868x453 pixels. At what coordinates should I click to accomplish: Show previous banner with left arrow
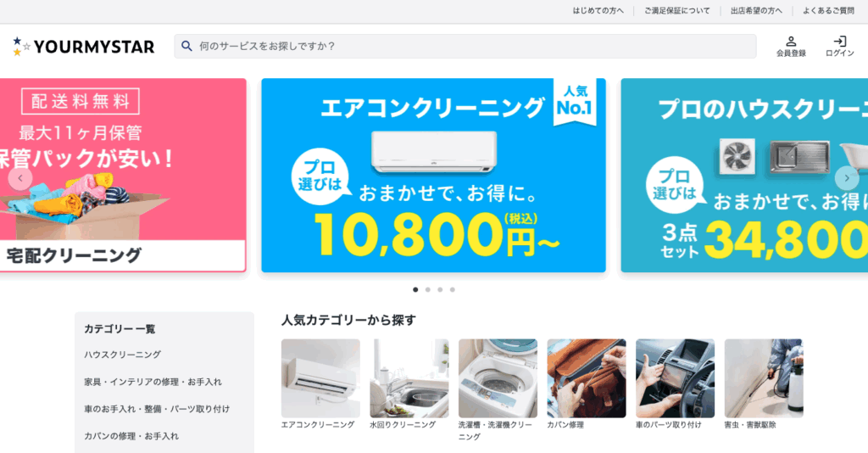20,178
